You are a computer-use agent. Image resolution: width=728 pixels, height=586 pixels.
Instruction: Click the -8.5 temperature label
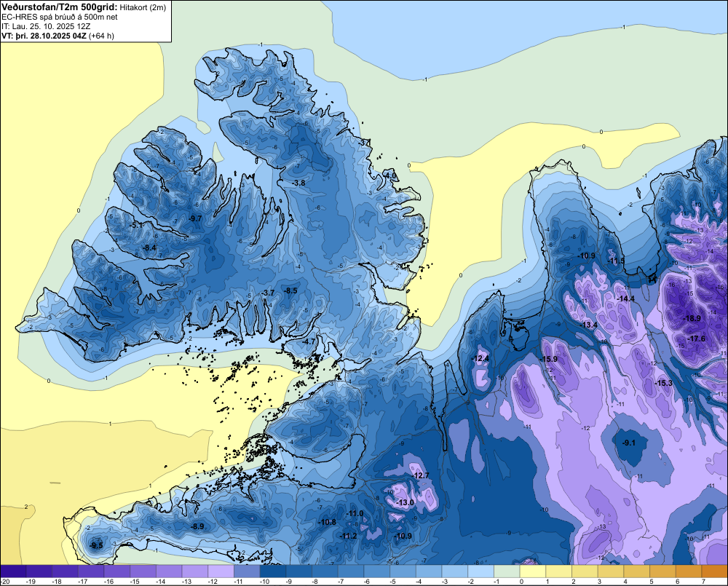[x=290, y=290]
